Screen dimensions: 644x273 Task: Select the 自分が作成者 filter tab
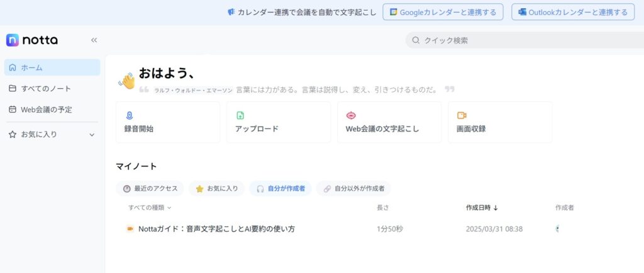click(280, 189)
